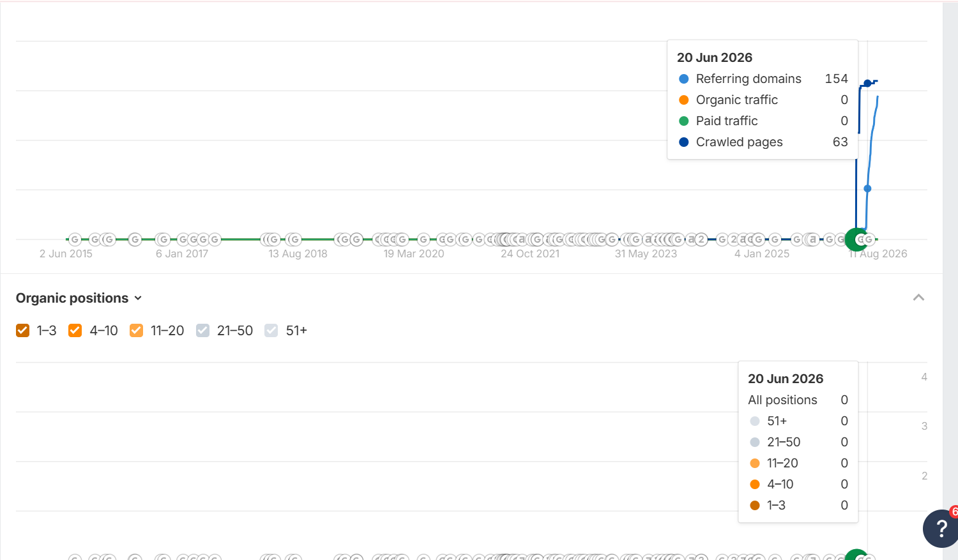Screen dimensions: 958x560
Task: Click the Crawled pages data point on the chart
Action: point(867,84)
